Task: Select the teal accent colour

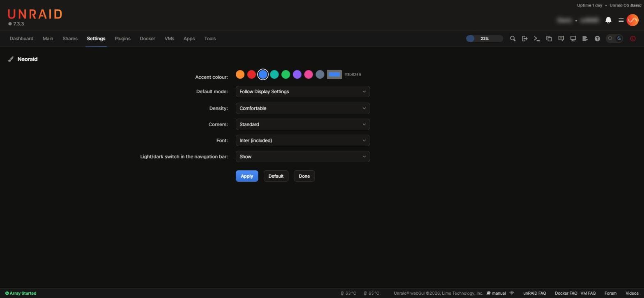Action: coord(274,74)
